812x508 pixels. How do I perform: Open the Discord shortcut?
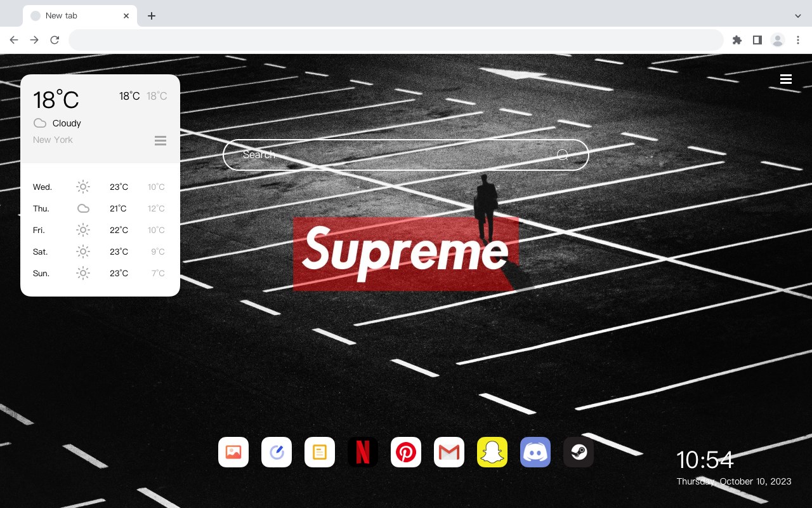[x=535, y=452]
